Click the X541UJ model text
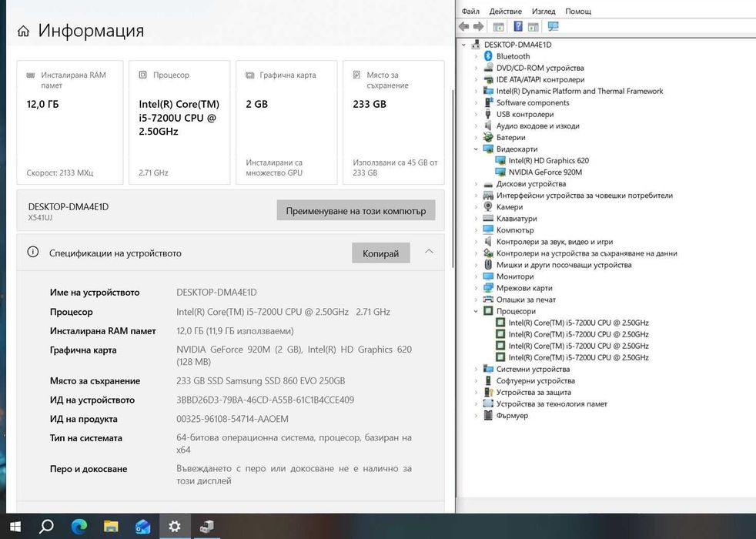This screenshot has height=539, width=756. pos(40,218)
